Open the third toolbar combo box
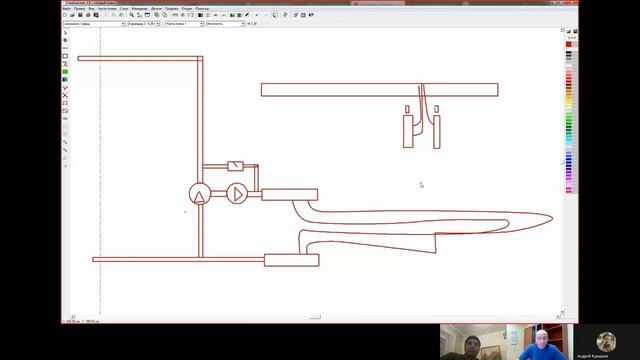Image resolution: width=640 pixels, height=360 pixels. tap(184, 24)
